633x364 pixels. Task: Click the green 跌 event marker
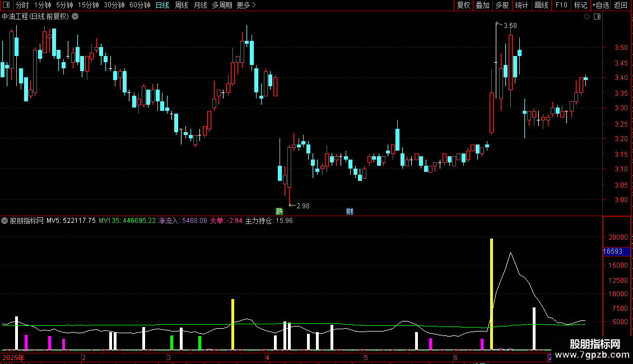pyautogui.click(x=280, y=212)
